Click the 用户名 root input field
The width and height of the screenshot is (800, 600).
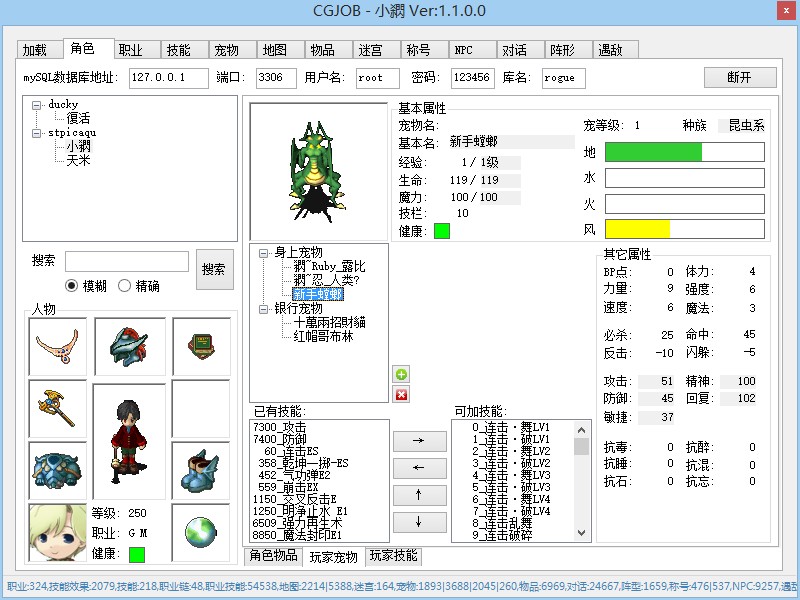(x=377, y=78)
